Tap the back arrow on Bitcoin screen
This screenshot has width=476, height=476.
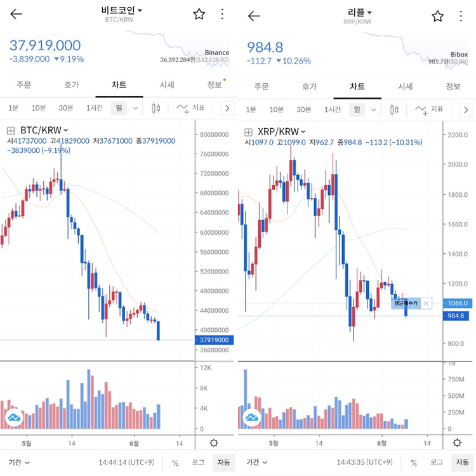16,14
